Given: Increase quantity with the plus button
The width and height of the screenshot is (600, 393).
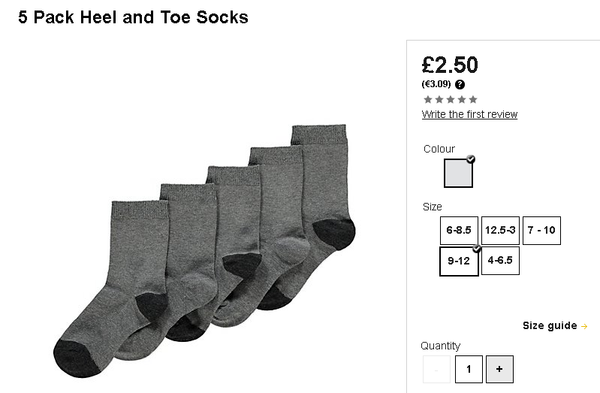Looking at the screenshot, I should click(499, 369).
